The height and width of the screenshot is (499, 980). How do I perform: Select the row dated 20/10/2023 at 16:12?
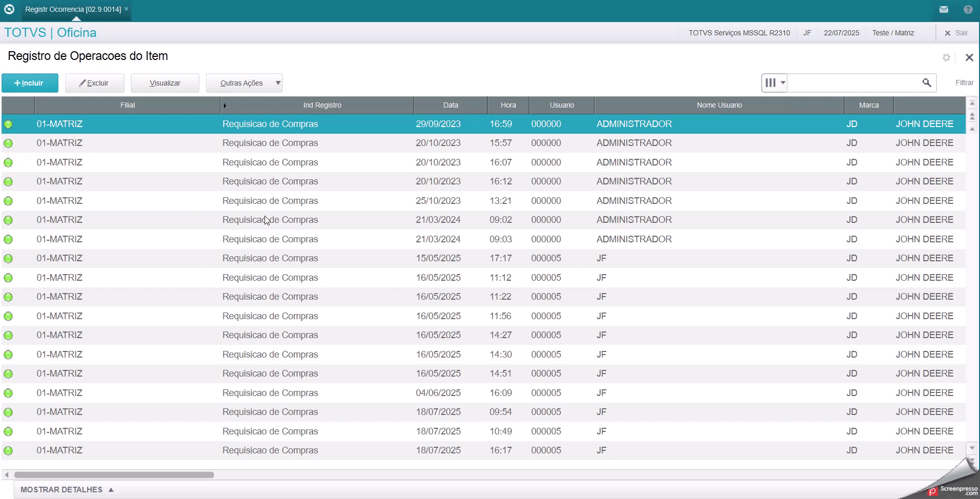(483, 181)
